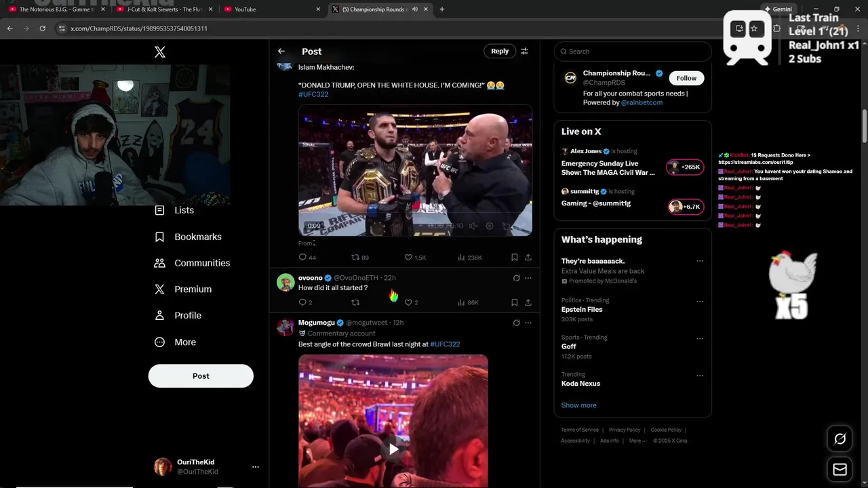Play the Mogumogu crowd brawl video

point(393,449)
